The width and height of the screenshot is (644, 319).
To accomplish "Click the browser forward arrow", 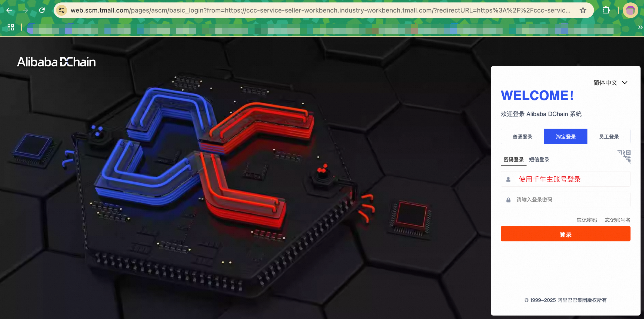I will coord(25,10).
